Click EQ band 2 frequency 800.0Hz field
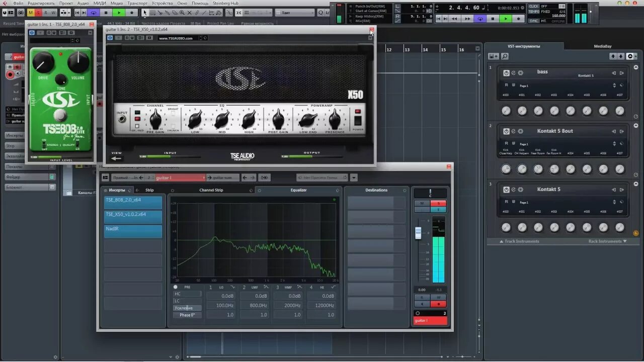Image resolution: width=644 pixels, height=362 pixels. [x=254, y=305]
